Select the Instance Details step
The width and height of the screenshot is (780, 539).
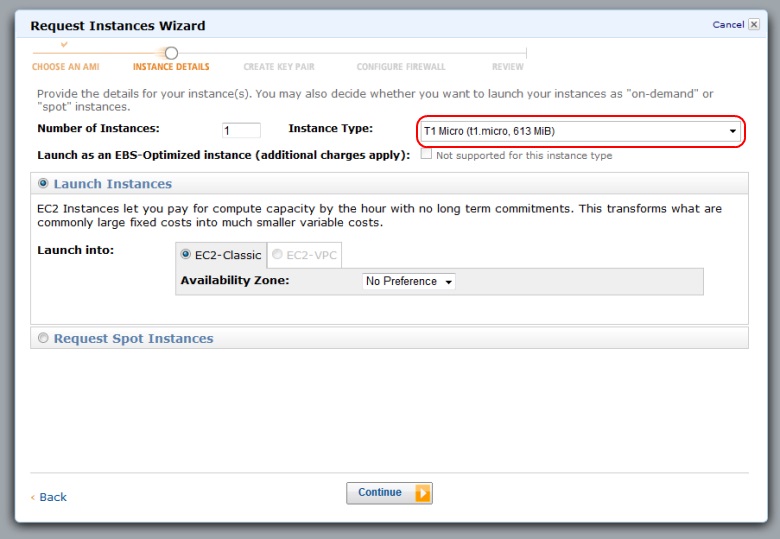coord(171,67)
